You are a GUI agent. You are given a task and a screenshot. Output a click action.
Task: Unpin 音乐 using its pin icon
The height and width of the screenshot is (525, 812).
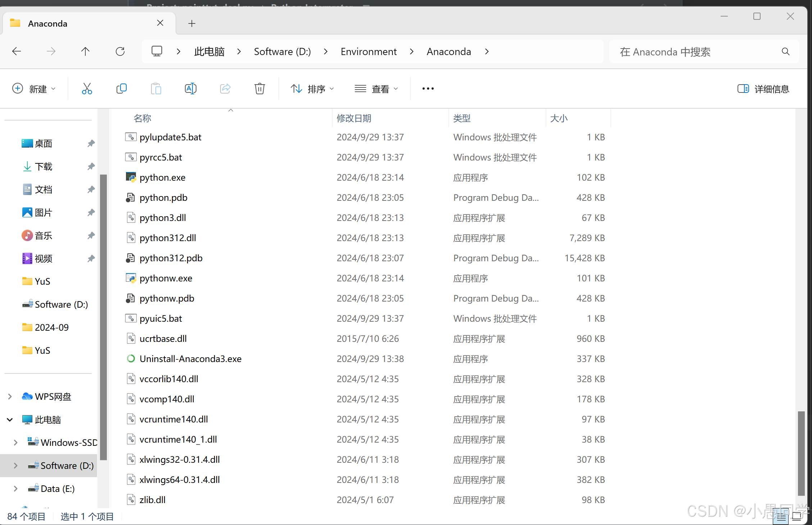[x=91, y=236]
